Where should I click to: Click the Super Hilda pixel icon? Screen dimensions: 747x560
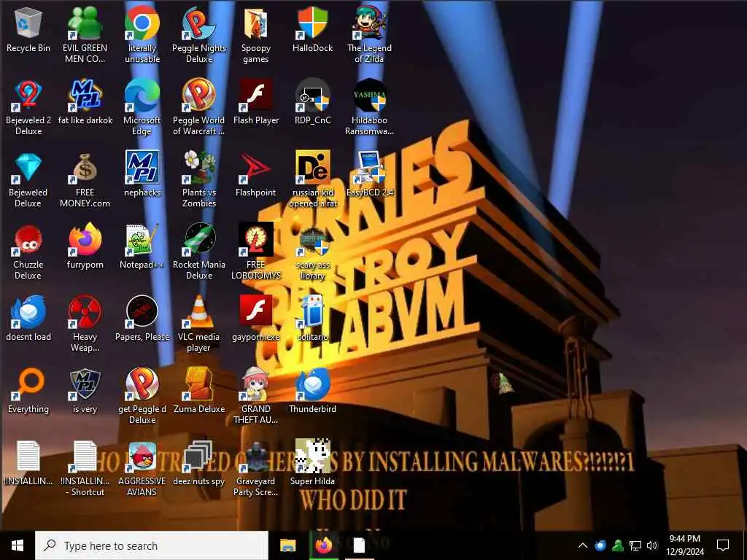coord(312,463)
